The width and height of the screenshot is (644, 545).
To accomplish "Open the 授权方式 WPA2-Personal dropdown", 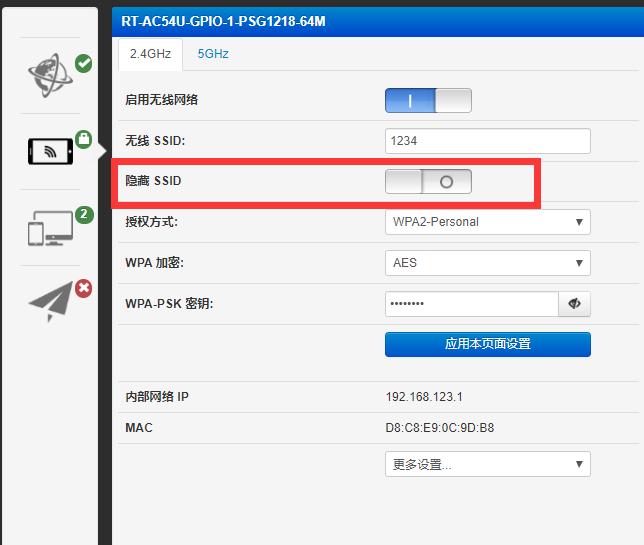I will click(488, 222).
